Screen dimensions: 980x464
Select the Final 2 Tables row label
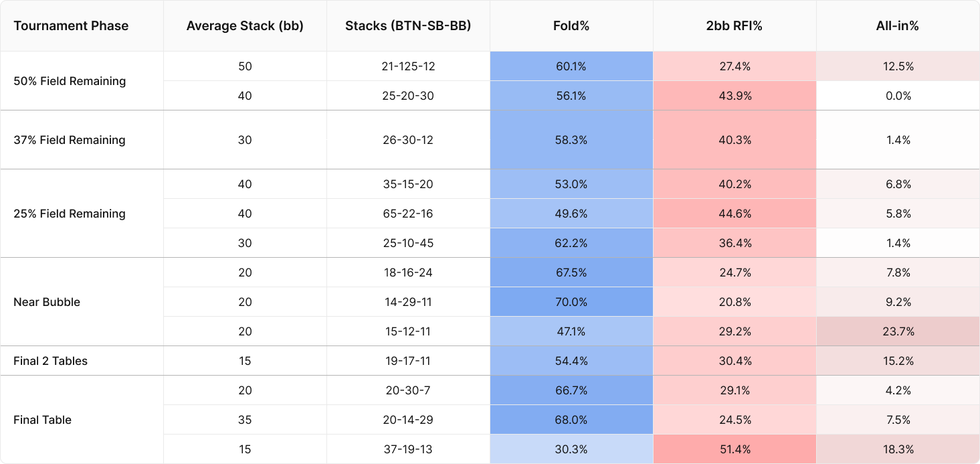pyautogui.click(x=51, y=361)
